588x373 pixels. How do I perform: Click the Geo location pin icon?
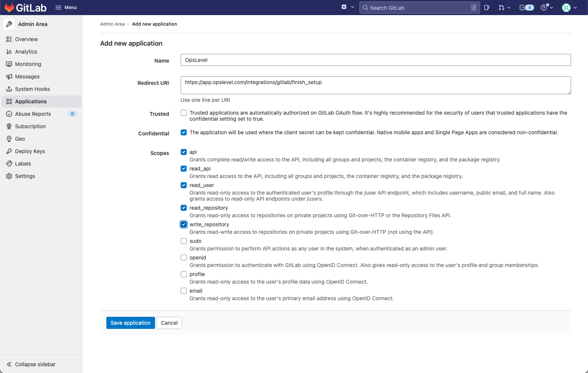(x=9, y=139)
